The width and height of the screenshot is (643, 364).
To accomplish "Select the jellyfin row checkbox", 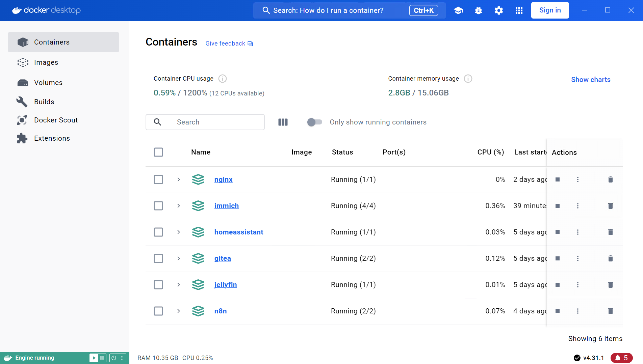I will click(158, 285).
